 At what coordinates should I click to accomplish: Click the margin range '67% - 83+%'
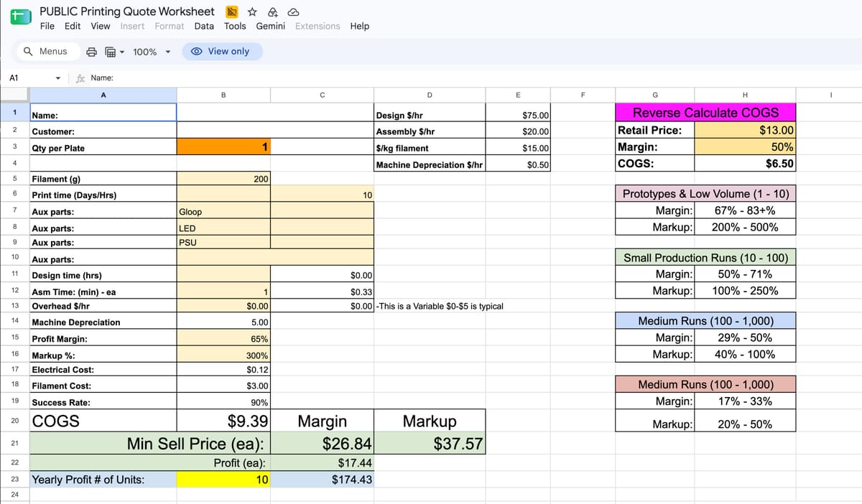pos(745,210)
